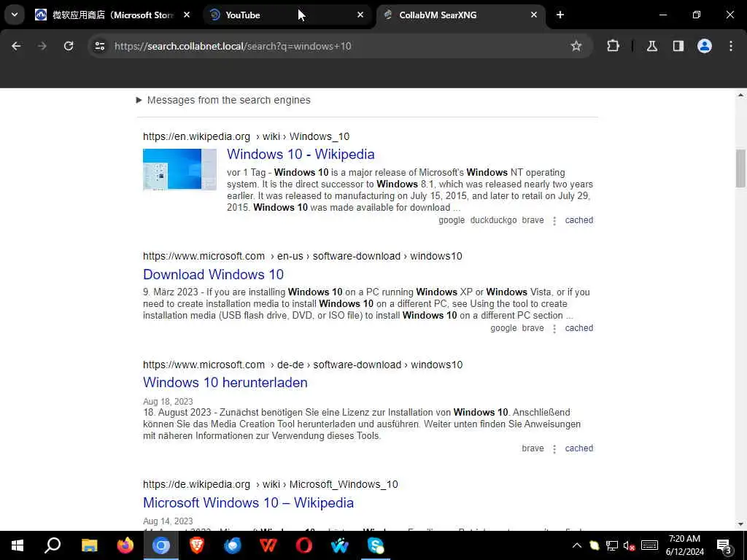Open the blue W app taskbar icon
This screenshot has height=560, width=747.
pyautogui.click(x=340, y=545)
